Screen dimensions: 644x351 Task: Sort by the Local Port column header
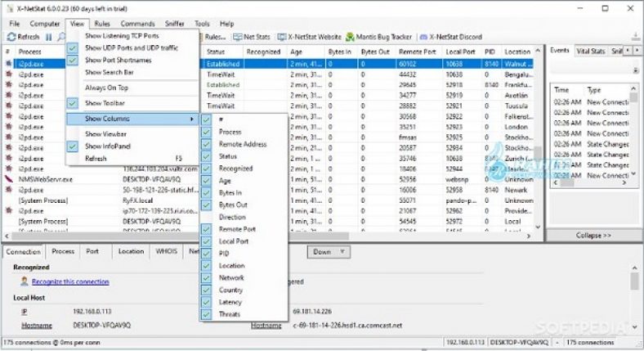coord(460,52)
